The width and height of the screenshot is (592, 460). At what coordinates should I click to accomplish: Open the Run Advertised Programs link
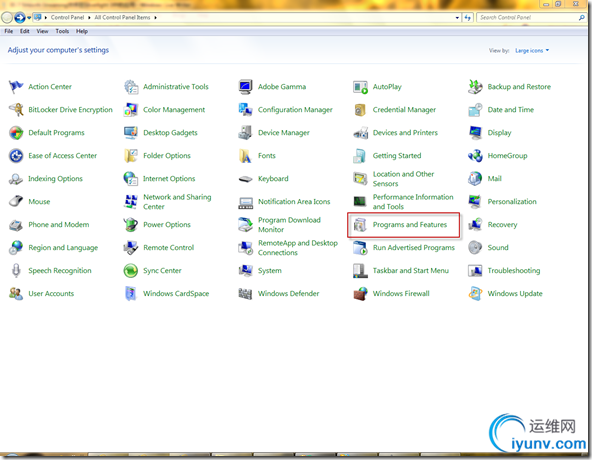414,248
